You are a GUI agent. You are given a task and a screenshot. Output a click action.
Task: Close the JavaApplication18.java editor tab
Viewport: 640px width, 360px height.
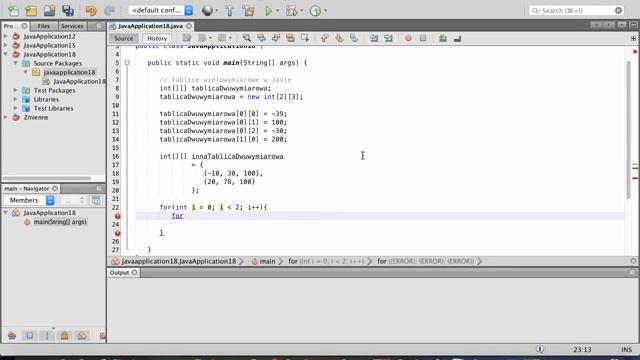coord(189,26)
